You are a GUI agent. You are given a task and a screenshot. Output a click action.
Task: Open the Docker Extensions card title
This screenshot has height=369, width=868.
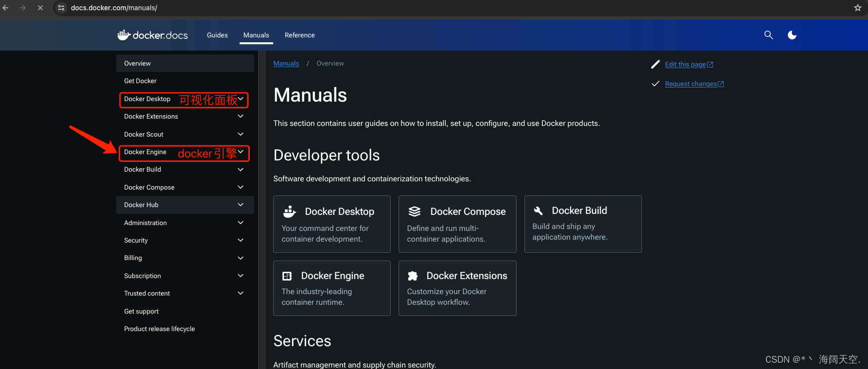[x=467, y=276]
